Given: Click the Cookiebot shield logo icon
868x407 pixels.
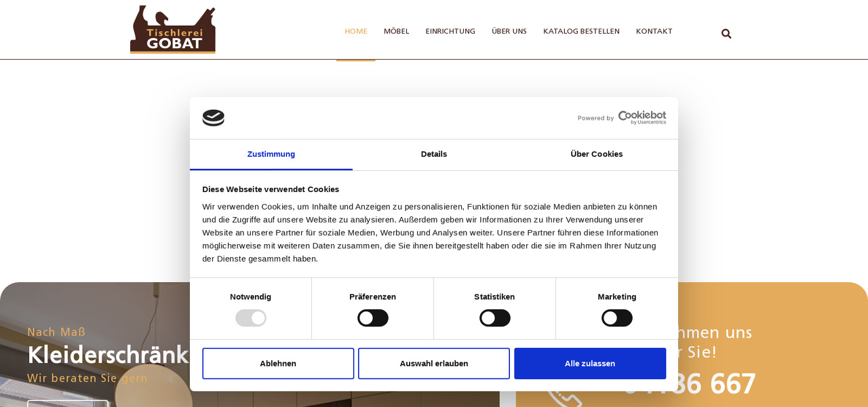Looking at the screenshot, I should pyautogui.click(x=214, y=118).
